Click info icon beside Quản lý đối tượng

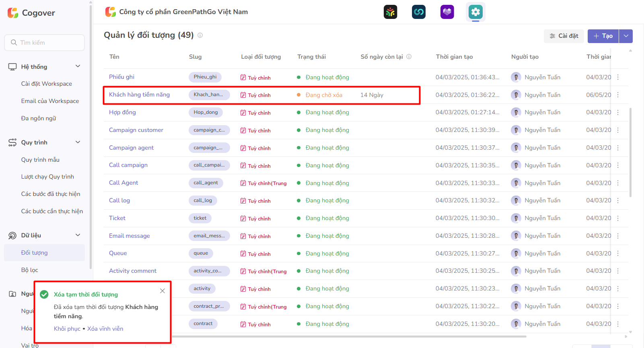200,35
